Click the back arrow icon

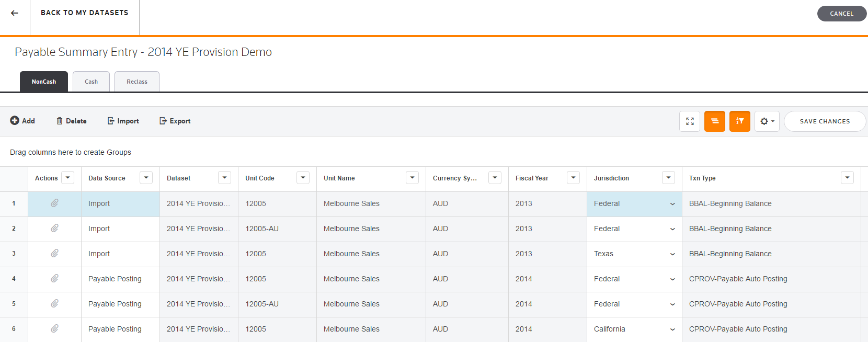[x=15, y=13]
